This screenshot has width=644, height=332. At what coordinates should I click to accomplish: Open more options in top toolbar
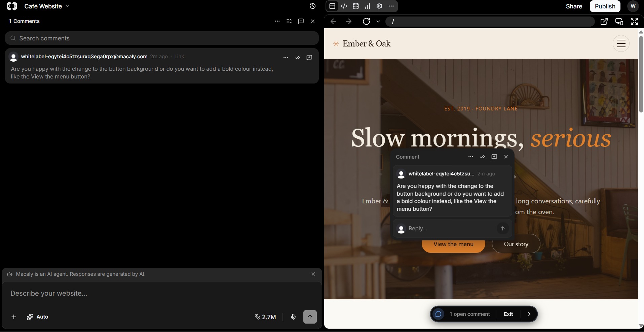pos(391,6)
